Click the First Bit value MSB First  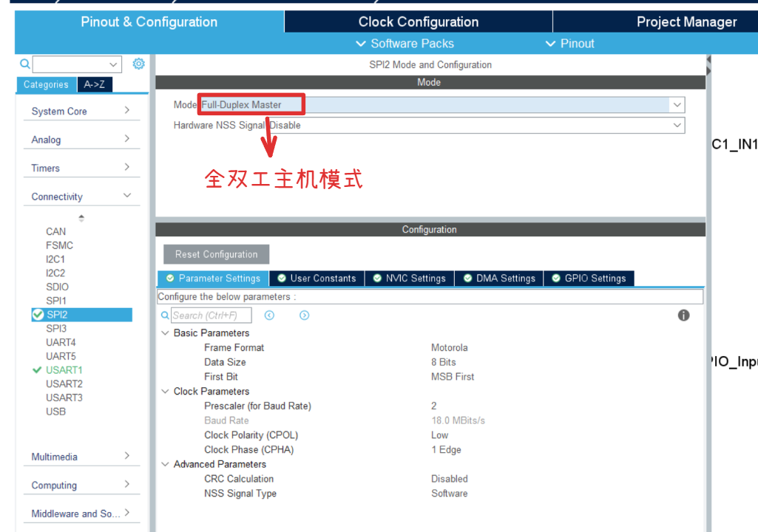pyautogui.click(x=453, y=376)
